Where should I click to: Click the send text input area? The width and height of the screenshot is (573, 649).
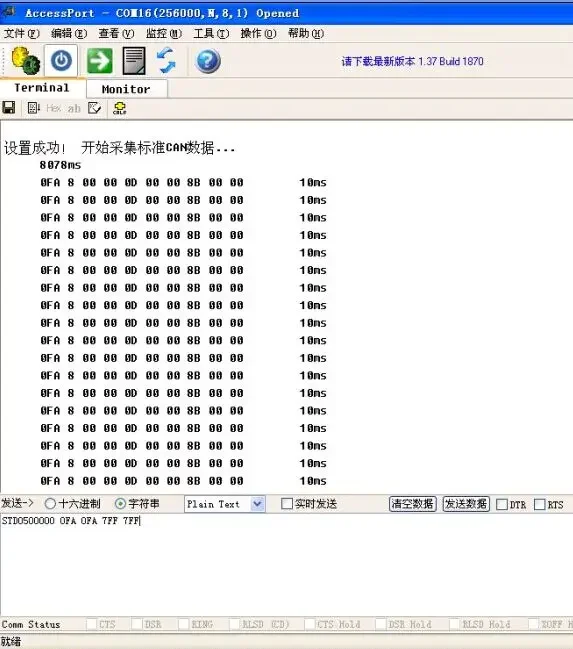(x=286, y=565)
